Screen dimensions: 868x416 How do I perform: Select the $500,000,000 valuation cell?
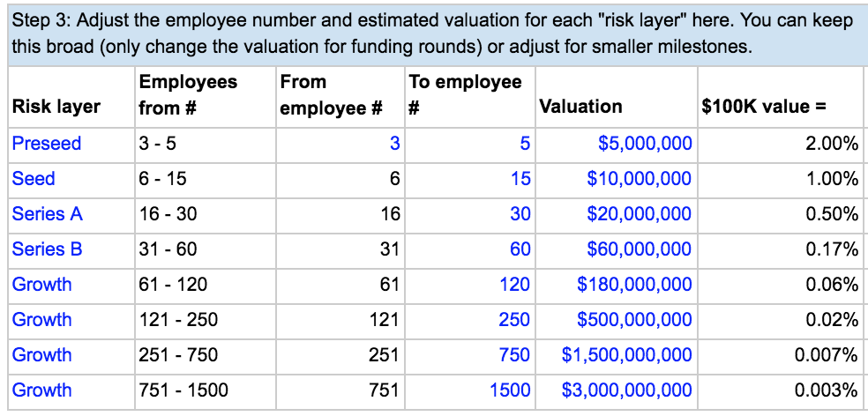point(616,320)
